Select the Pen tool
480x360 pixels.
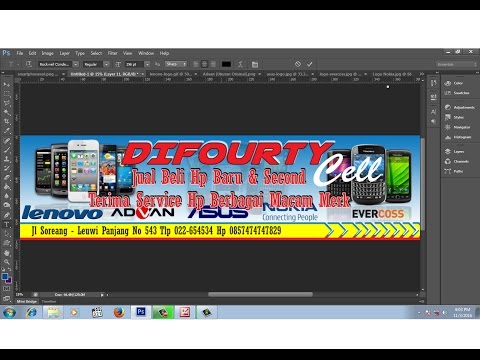7,215
